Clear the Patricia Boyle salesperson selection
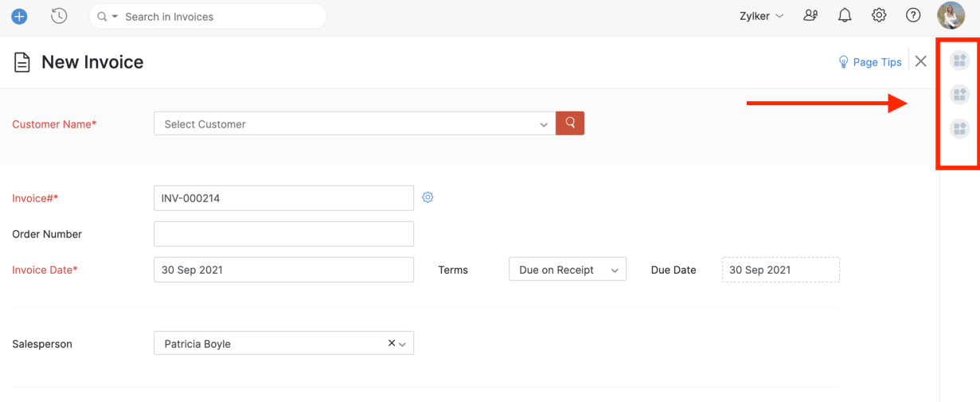This screenshot has height=402, width=980. 392,343
